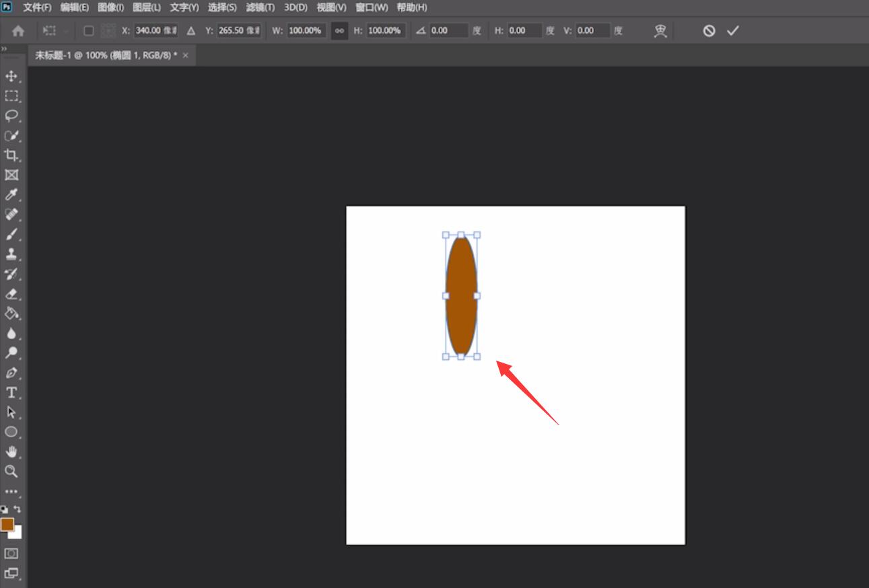Select the Ellipse shape tool
Image resolution: width=869 pixels, height=588 pixels.
pyautogui.click(x=11, y=432)
